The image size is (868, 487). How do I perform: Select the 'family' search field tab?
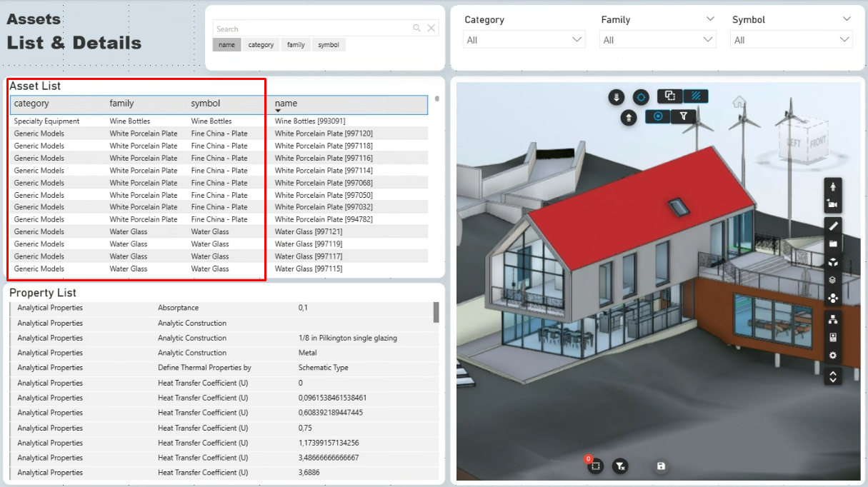pyautogui.click(x=296, y=45)
